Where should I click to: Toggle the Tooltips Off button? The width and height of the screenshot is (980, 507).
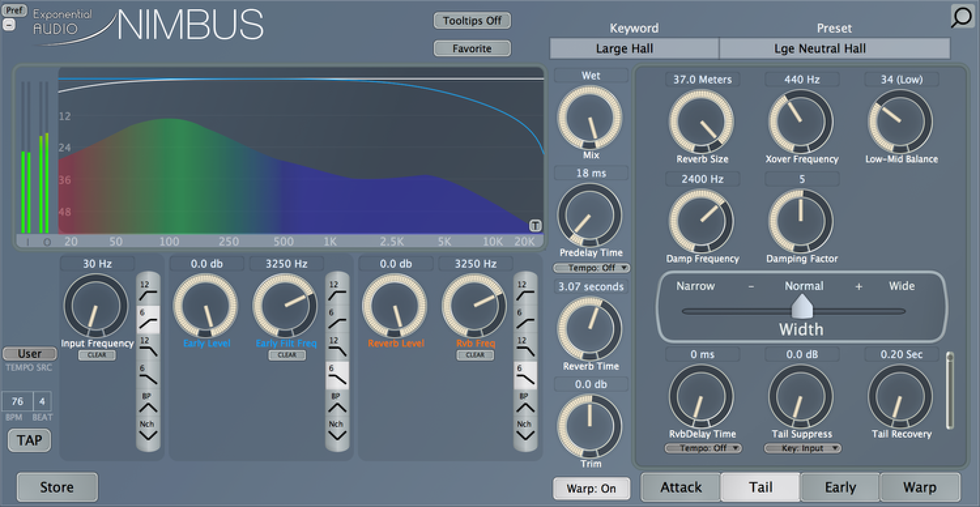click(x=472, y=21)
